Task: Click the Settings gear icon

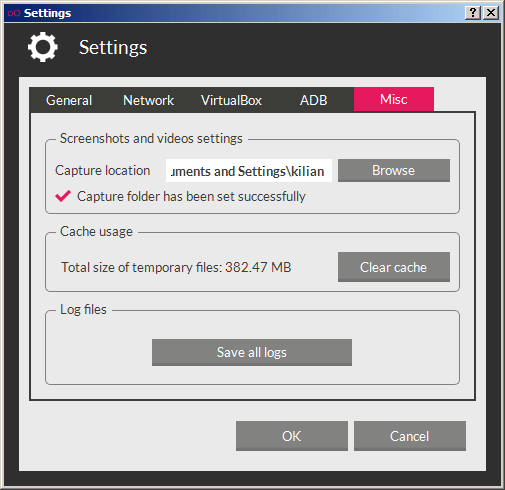Action: (43, 47)
